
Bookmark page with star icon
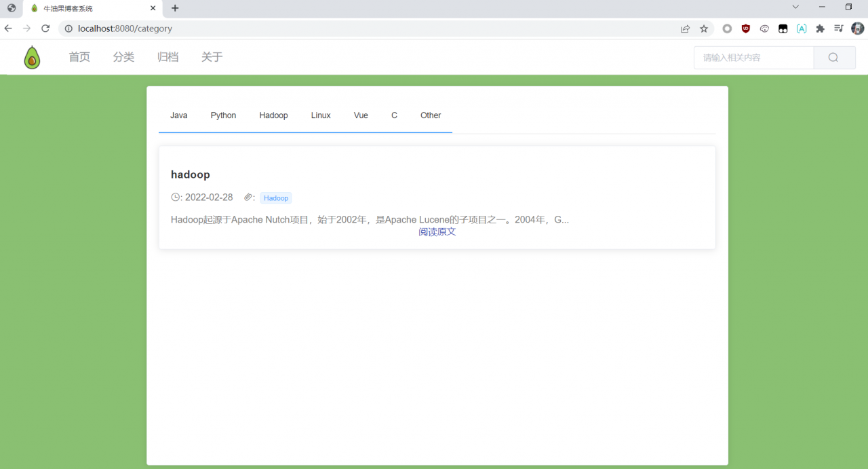pyautogui.click(x=704, y=29)
